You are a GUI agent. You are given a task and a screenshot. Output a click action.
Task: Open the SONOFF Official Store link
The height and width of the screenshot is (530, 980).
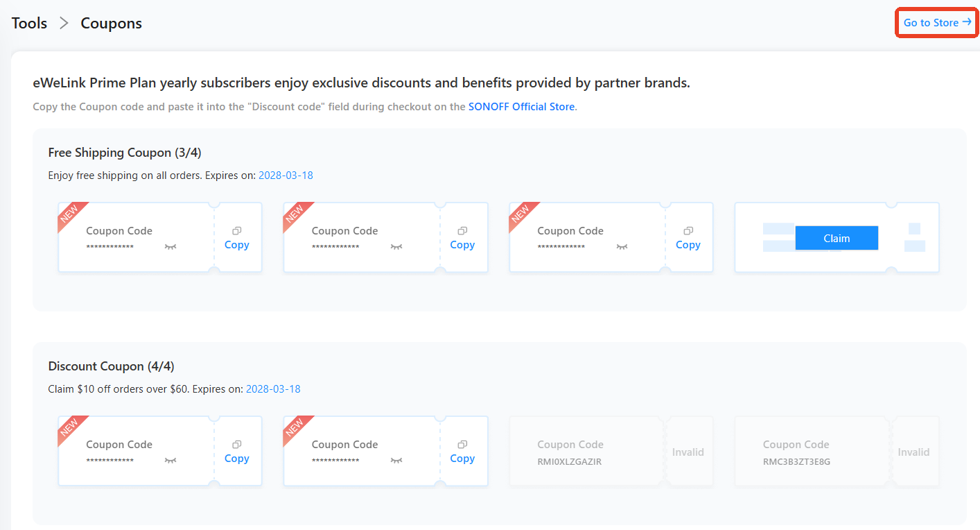[x=521, y=107]
